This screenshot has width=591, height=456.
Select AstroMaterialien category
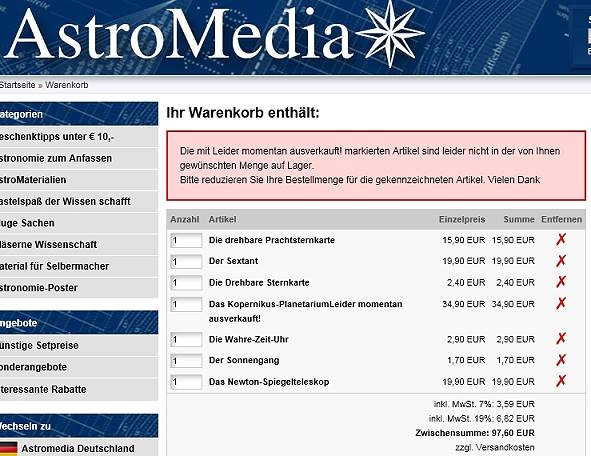point(79,180)
